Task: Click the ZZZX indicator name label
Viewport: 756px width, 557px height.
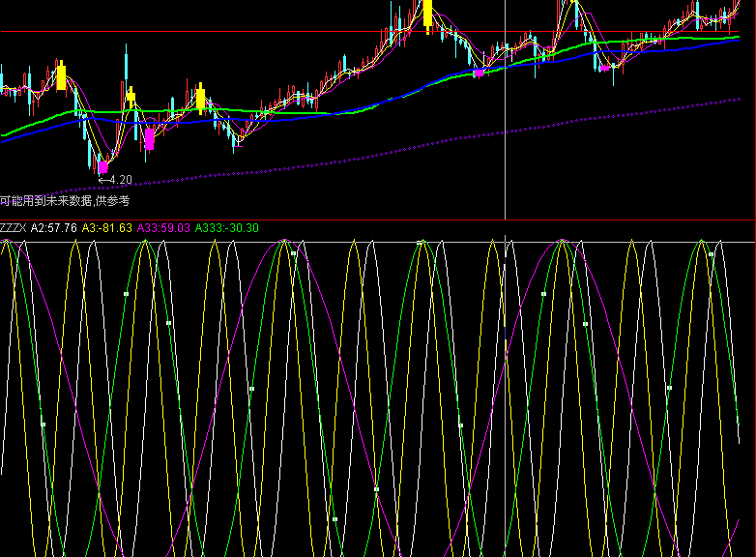Action: (13, 228)
